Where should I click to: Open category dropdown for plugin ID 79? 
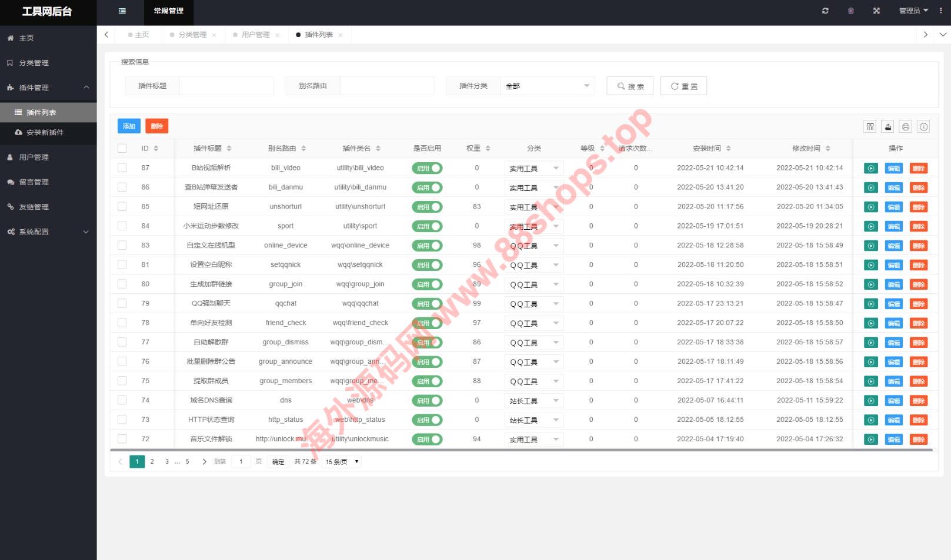[x=533, y=304]
